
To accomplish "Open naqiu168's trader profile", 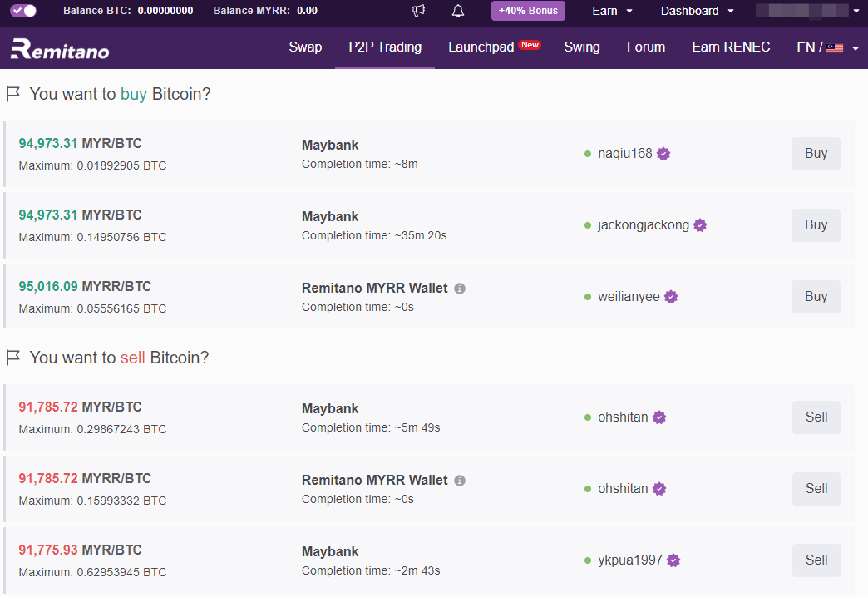I will 625,153.
